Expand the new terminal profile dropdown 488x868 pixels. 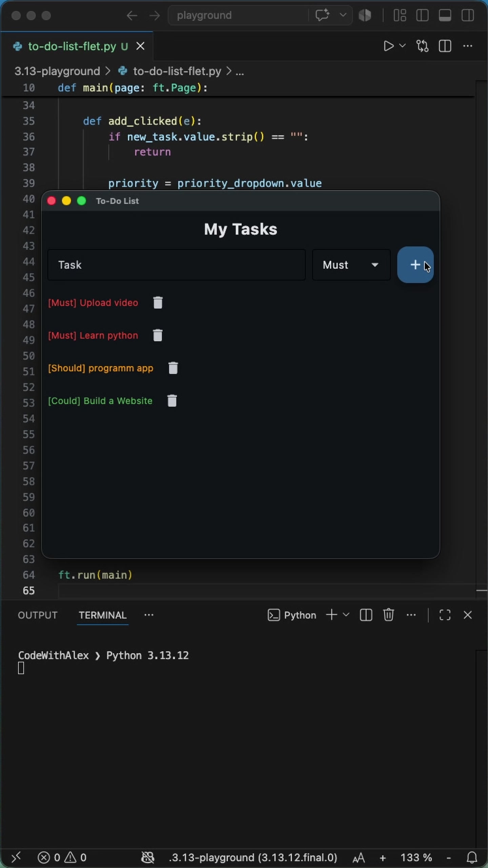pos(346,615)
